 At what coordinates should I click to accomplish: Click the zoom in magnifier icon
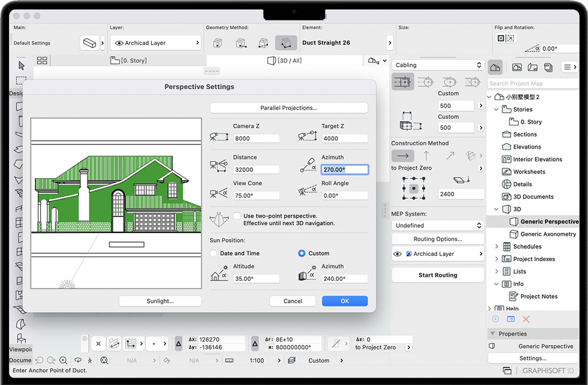click(63, 360)
